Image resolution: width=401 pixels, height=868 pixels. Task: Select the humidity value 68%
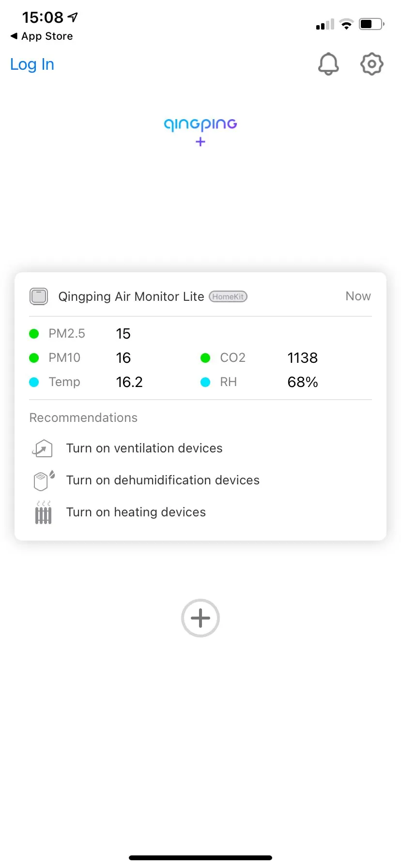(x=303, y=382)
